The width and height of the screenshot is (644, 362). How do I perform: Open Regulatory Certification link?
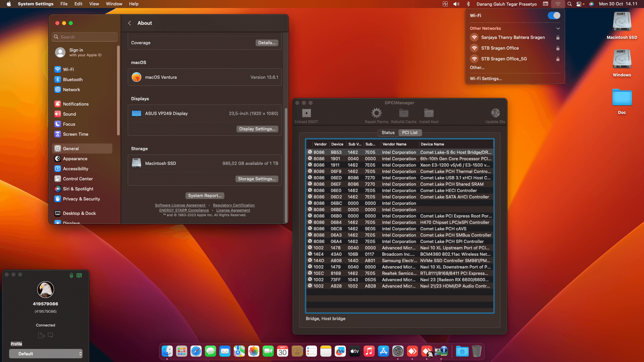pos(234,205)
